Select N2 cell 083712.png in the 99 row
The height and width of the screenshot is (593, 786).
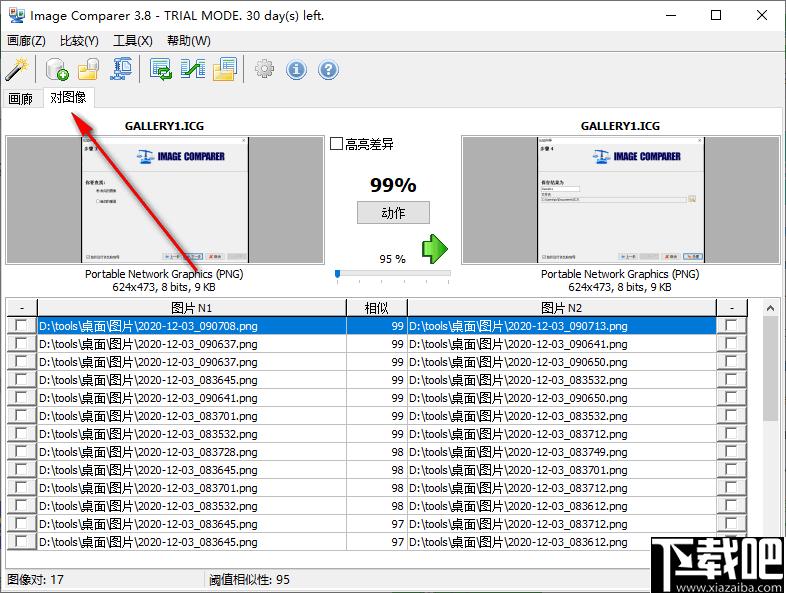point(561,434)
